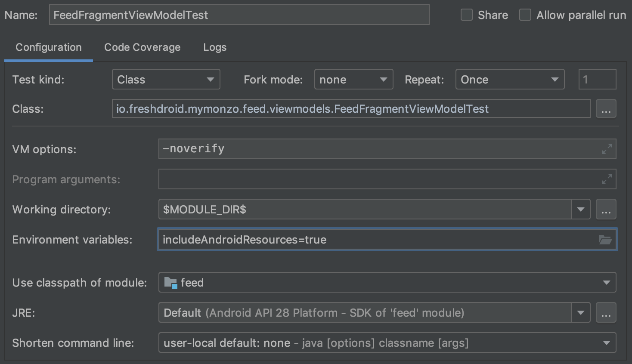The width and height of the screenshot is (632, 364).
Task: Click the VM options field
Action: [x=387, y=149]
